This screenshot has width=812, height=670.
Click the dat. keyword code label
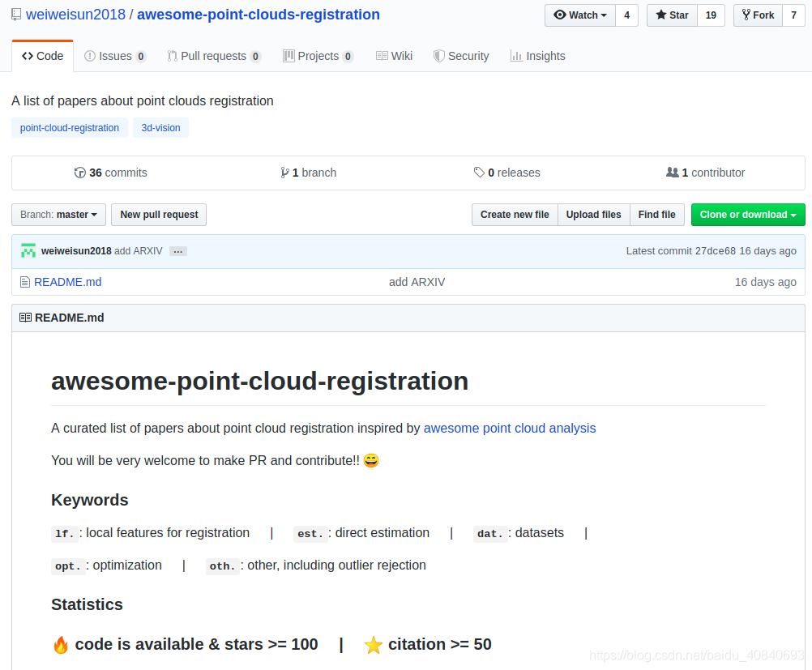pos(490,534)
